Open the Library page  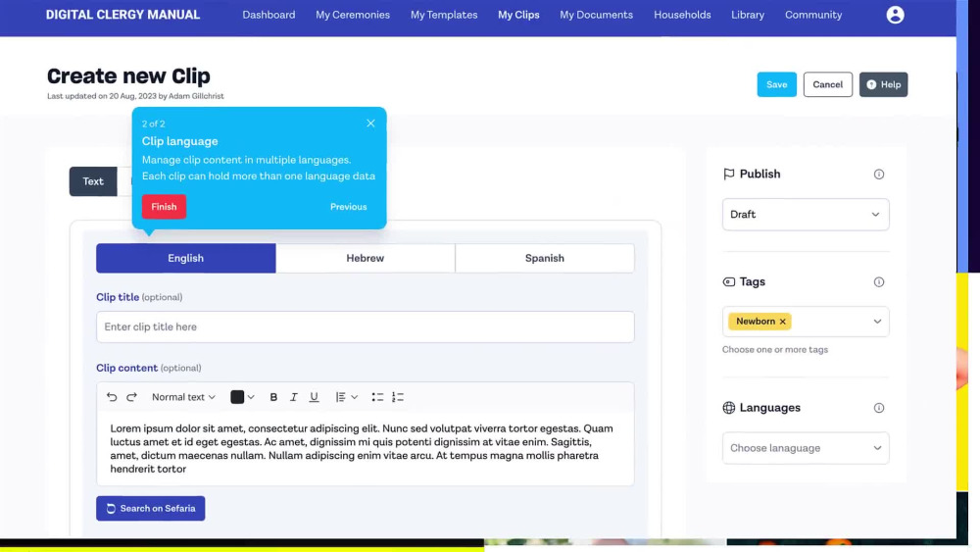(x=748, y=15)
